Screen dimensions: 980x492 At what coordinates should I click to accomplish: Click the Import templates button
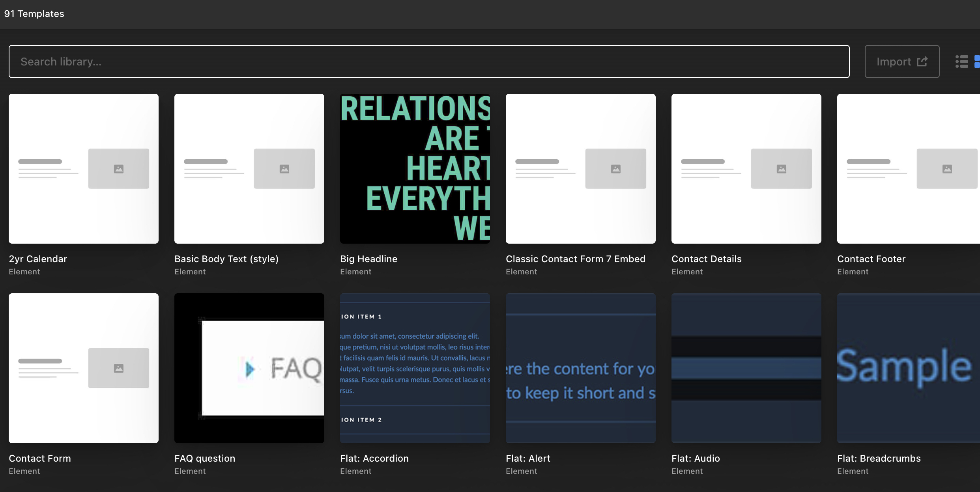[901, 61]
